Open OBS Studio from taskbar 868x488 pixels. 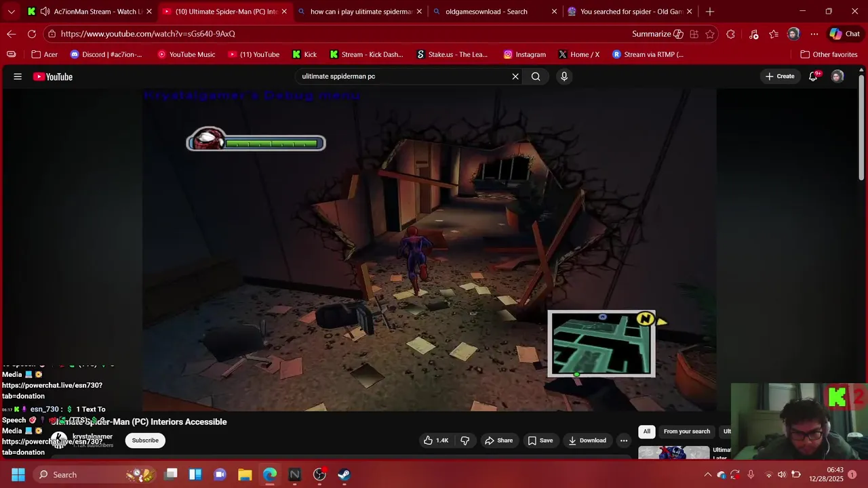click(319, 474)
